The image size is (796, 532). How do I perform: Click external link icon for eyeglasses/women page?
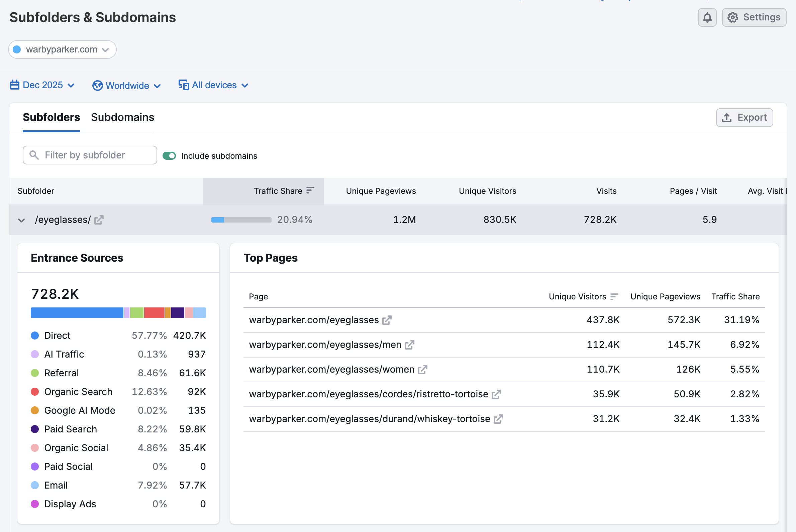click(422, 370)
